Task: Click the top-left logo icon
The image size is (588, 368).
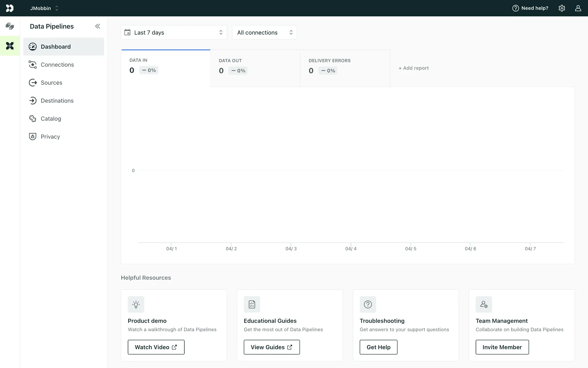Action: tap(10, 8)
